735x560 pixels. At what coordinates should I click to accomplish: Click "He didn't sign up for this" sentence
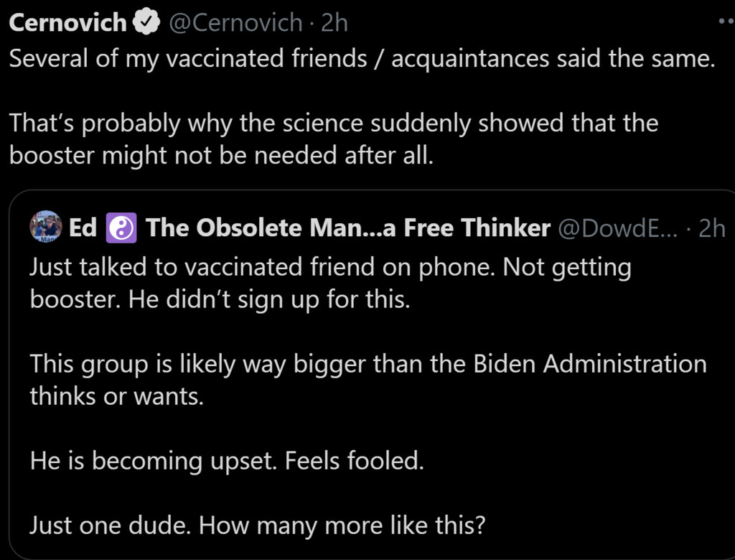(269, 299)
